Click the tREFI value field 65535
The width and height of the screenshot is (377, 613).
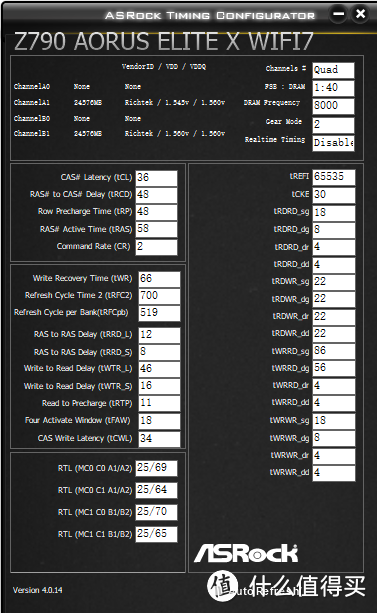(x=334, y=177)
